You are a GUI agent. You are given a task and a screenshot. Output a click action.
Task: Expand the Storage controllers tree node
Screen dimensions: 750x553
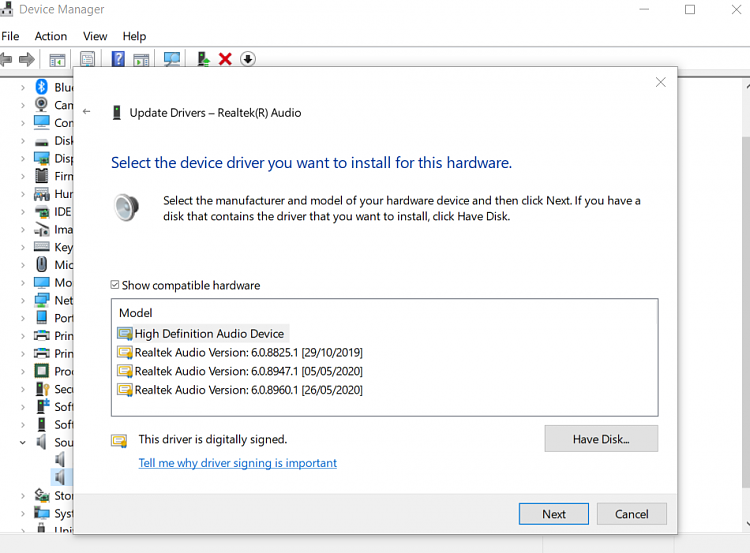[22, 496]
